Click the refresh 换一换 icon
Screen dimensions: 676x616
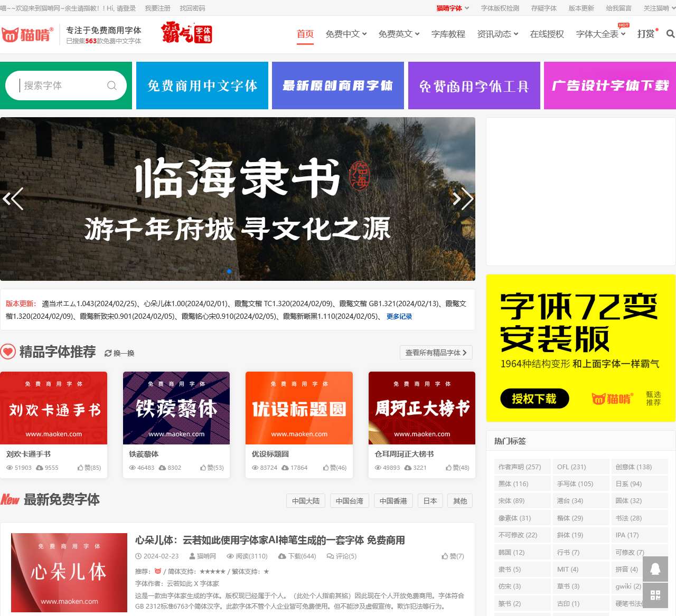pos(108,353)
